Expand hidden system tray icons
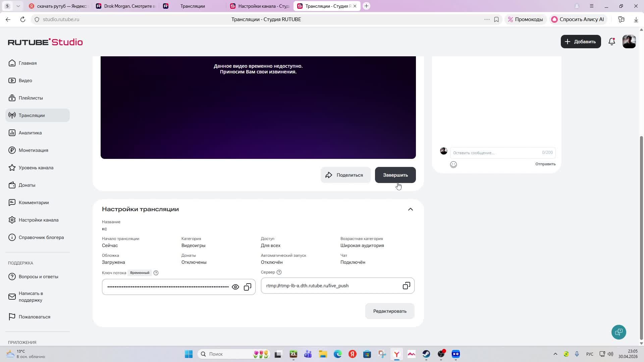644x362 pixels. [555, 354]
